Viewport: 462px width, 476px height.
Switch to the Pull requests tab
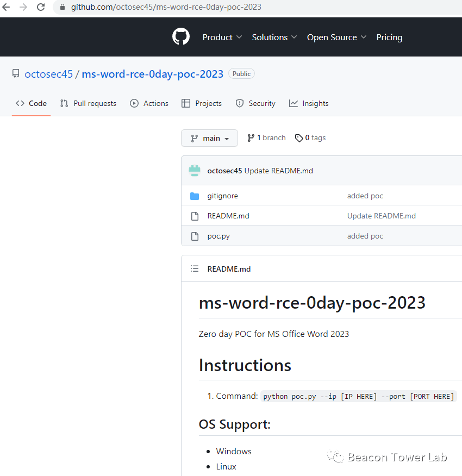point(88,104)
